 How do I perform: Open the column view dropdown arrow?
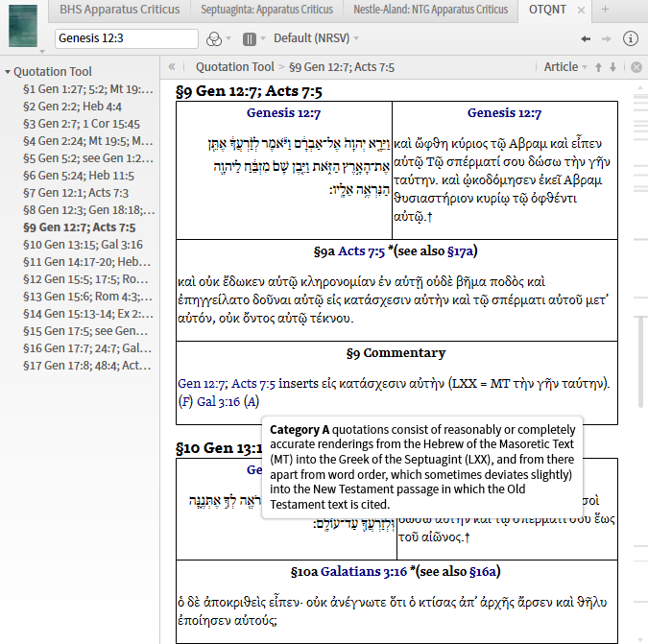[x=263, y=38]
